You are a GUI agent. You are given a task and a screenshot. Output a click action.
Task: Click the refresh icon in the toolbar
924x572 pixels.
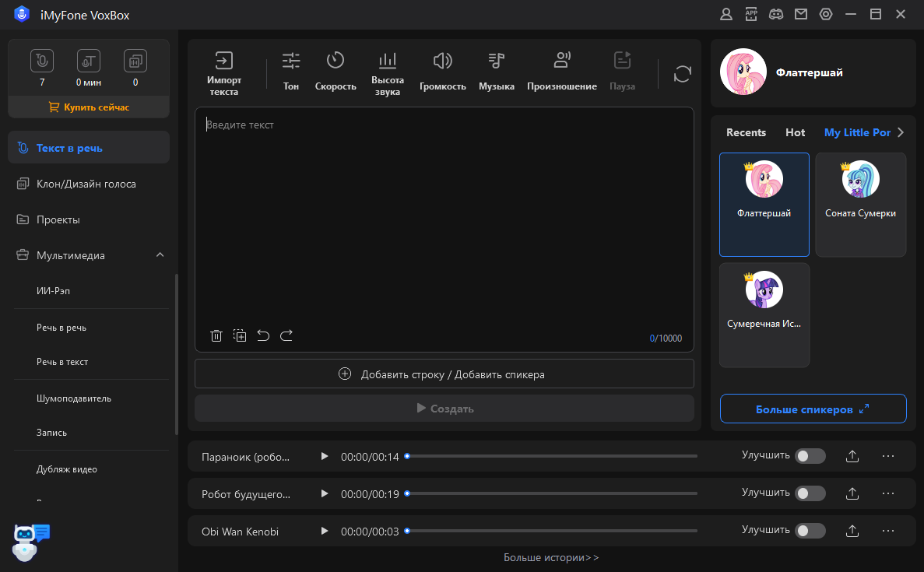click(x=683, y=74)
